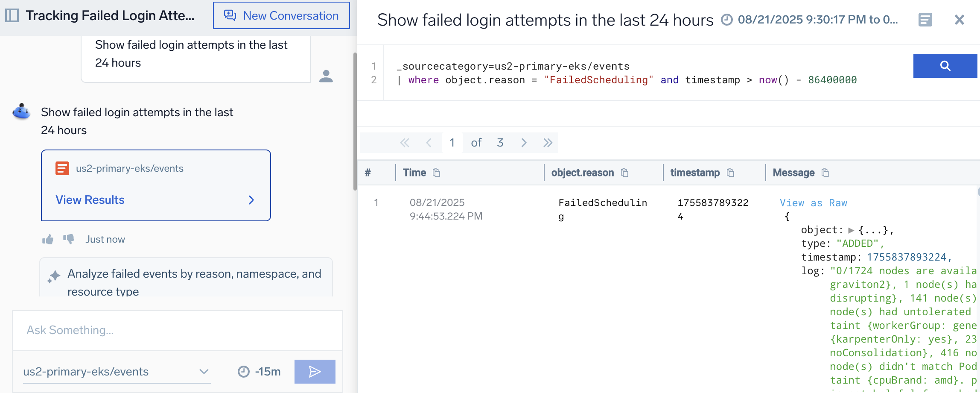Go to next results page
The width and height of the screenshot is (980, 393).
(x=524, y=143)
